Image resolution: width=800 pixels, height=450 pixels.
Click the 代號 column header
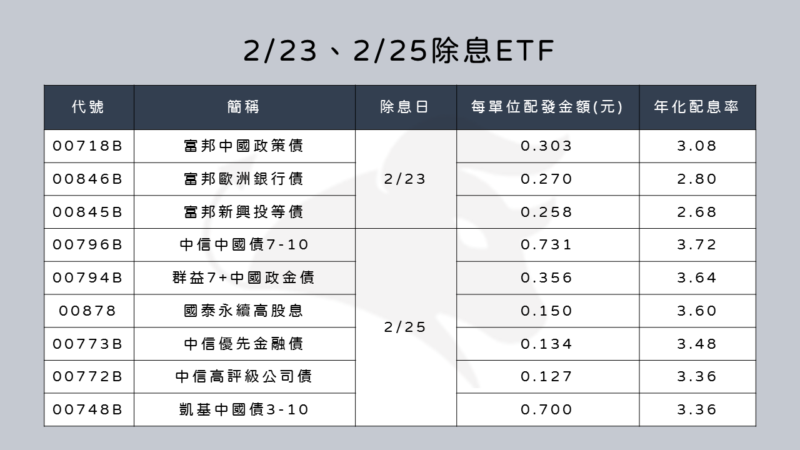pyautogui.click(x=89, y=107)
